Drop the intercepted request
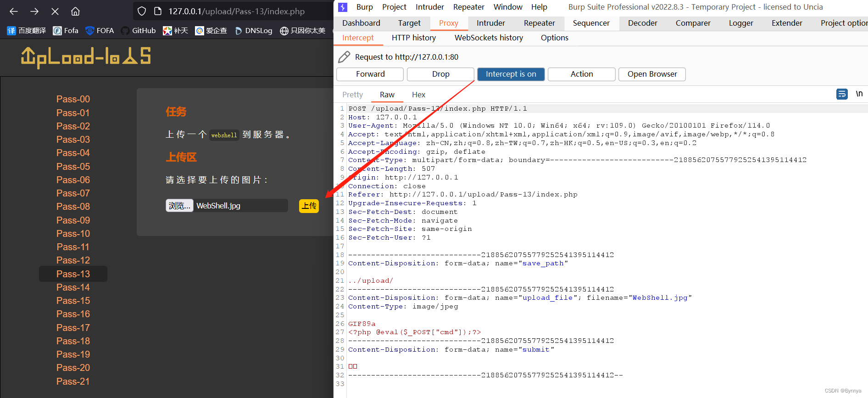 pyautogui.click(x=440, y=74)
